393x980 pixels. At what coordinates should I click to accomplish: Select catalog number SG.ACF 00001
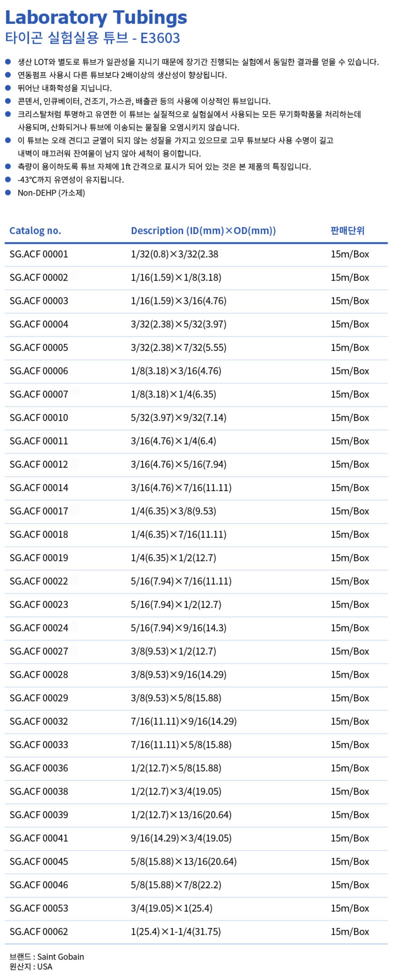(39, 254)
